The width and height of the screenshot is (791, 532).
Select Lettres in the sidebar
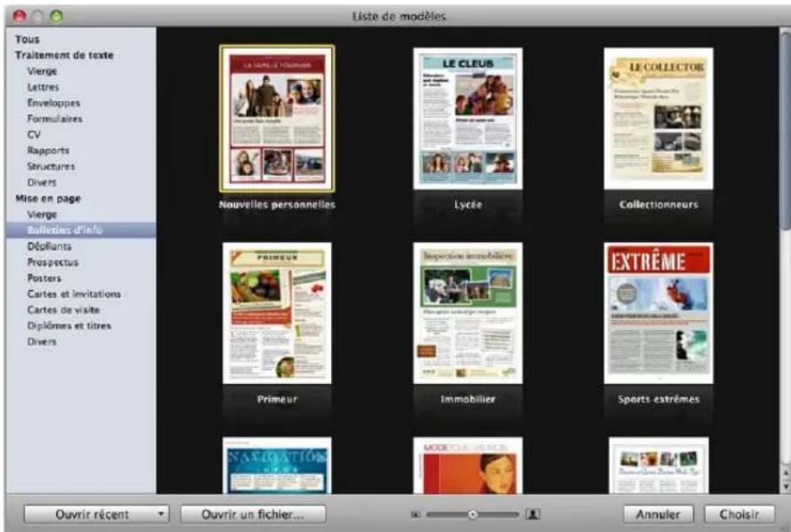click(x=43, y=87)
